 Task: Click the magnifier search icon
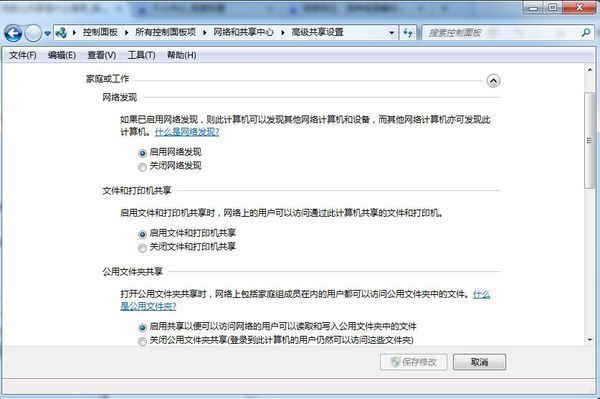(x=586, y=33)
